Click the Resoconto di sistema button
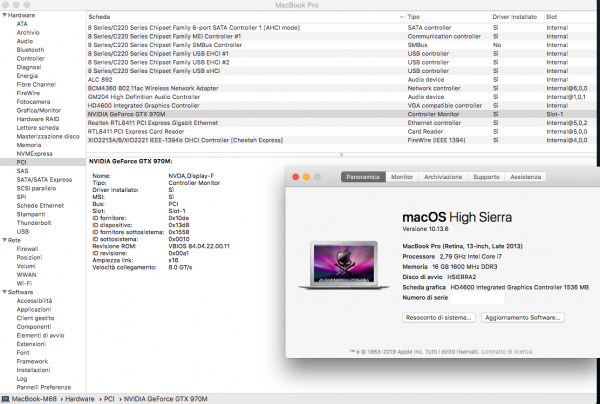The height and width of the screenshot is (404, 600). 439,318
